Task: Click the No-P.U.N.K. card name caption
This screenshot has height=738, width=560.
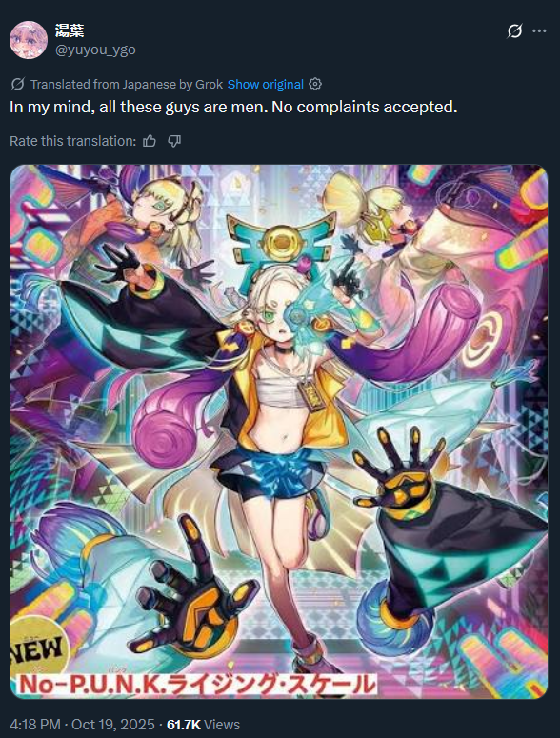Action: pos(197,685)
